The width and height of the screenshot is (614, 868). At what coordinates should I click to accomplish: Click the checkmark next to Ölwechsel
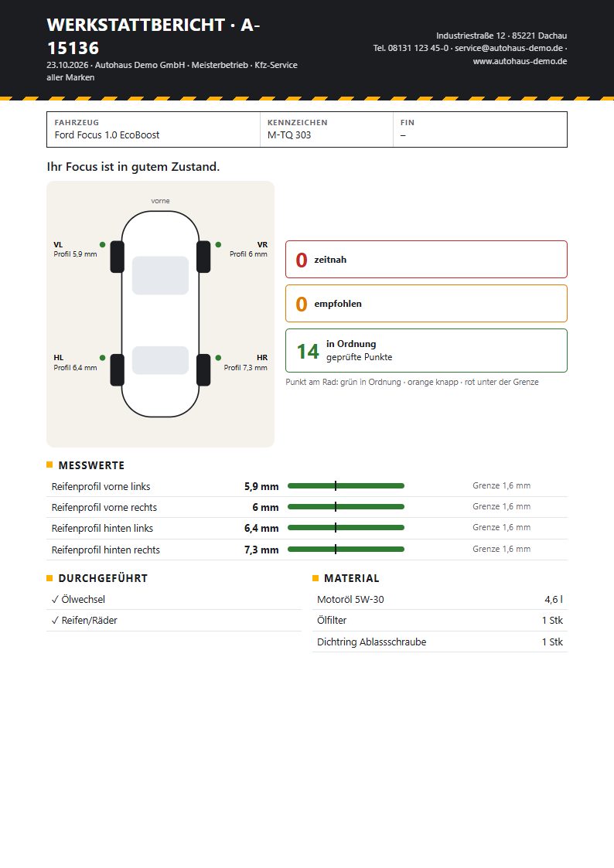[x=55, y=600]
